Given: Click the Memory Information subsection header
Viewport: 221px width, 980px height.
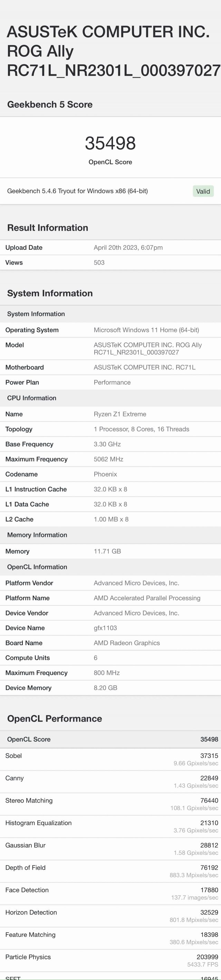Looking at the screenshot, I should click(37, 535).
